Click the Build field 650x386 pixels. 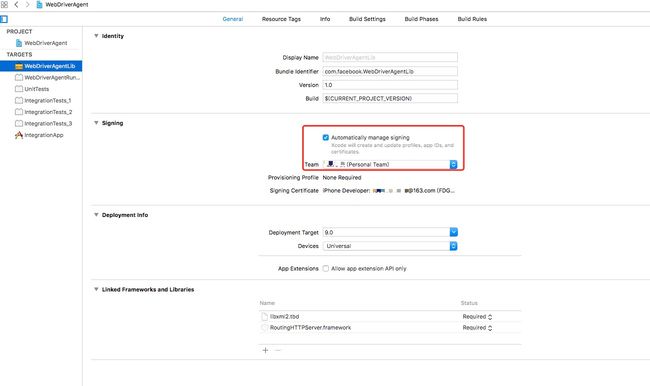390,98
